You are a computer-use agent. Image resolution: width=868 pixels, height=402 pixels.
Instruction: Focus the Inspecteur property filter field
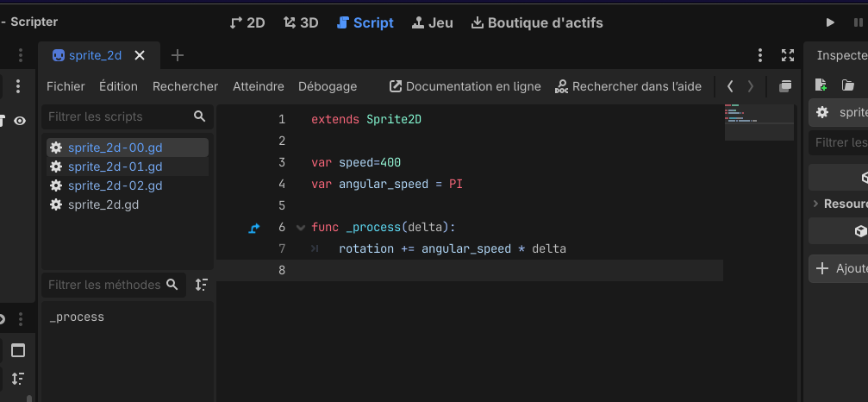point(840,142)
